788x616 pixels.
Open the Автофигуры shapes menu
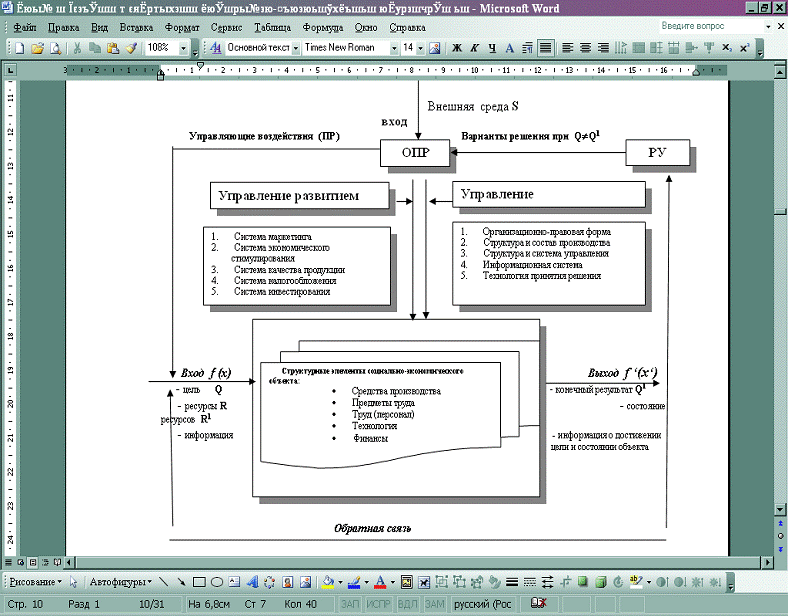pyautogui.click(x=121, y=582)
